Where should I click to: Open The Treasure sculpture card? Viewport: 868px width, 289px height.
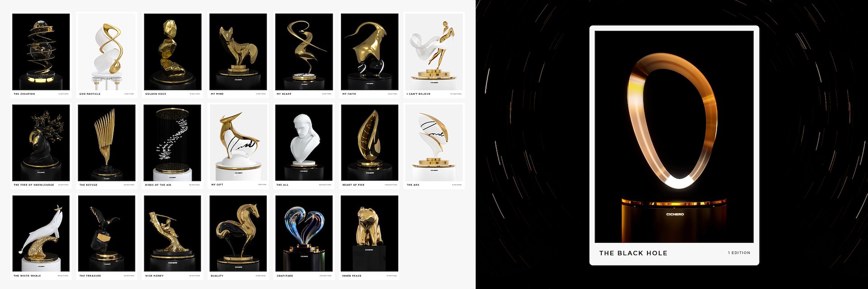107,237
